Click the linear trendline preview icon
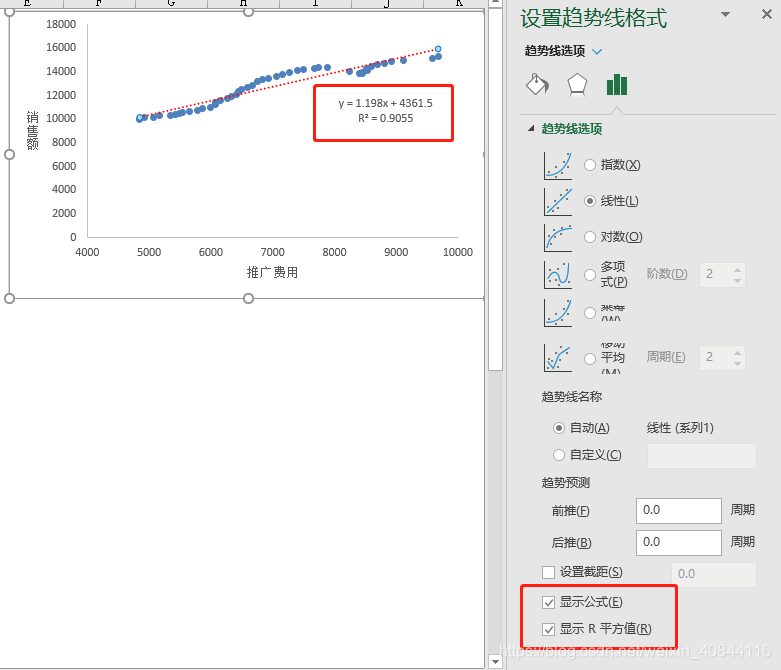 (558, 201)
